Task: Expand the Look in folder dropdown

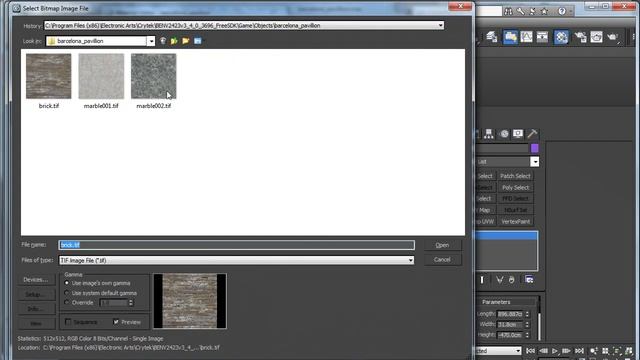Action: (151, 41)
